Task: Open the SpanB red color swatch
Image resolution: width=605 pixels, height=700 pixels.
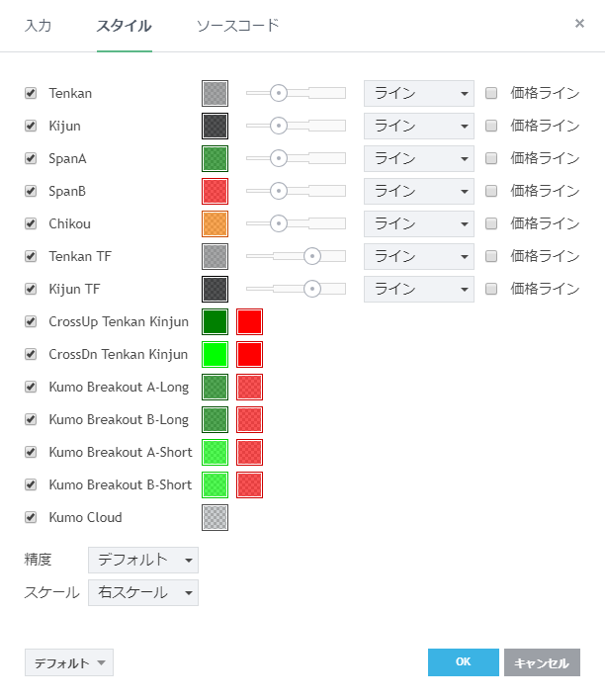Action: tap(215, 191)
